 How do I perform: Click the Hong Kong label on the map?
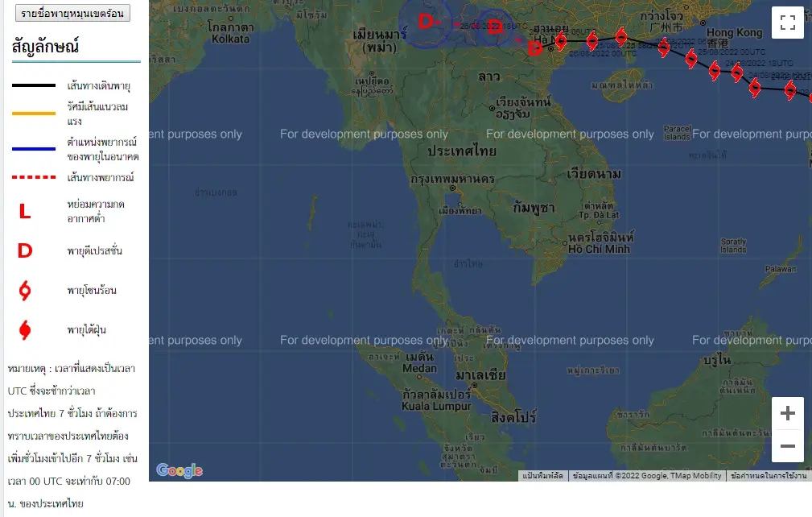[x=734, y=33]
